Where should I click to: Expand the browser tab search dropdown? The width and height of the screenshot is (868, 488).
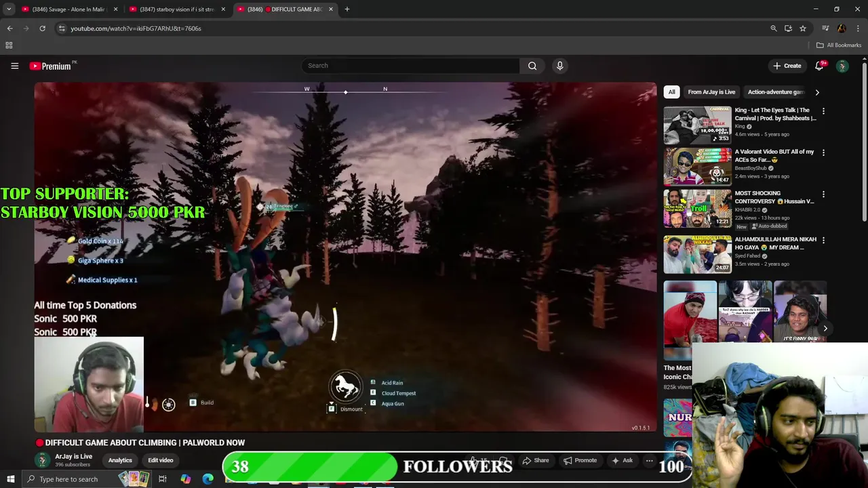point(9,9)
